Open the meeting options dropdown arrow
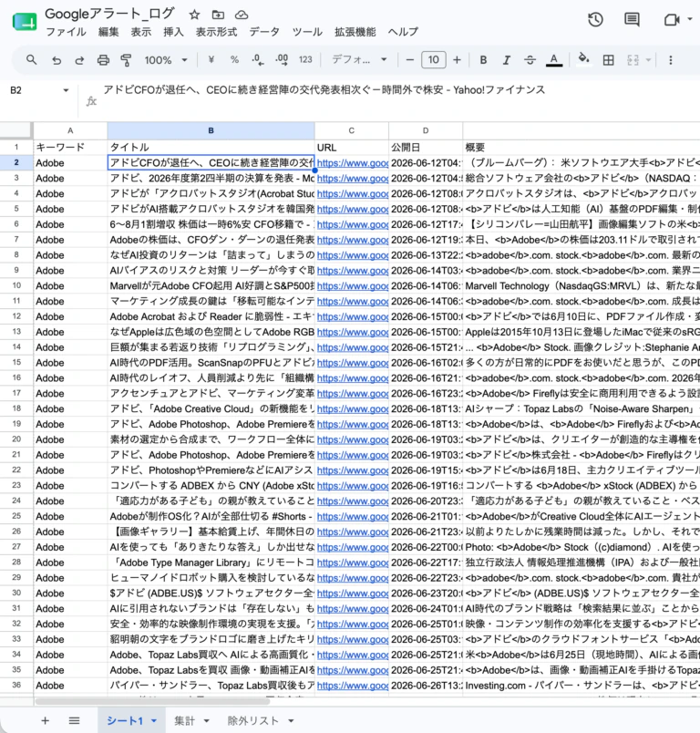Image resolution: width=700 pixels, height=733 pixels. click(690, 19)
